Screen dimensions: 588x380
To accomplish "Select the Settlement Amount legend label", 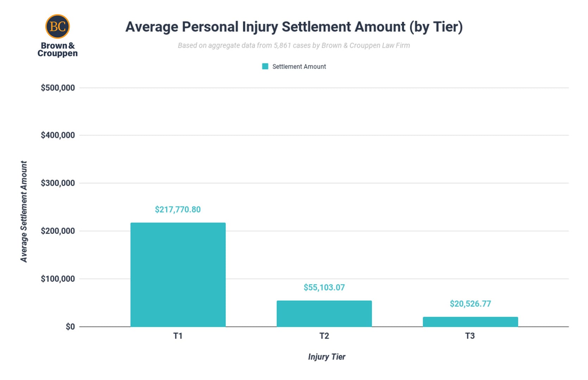I will [299, 66].
